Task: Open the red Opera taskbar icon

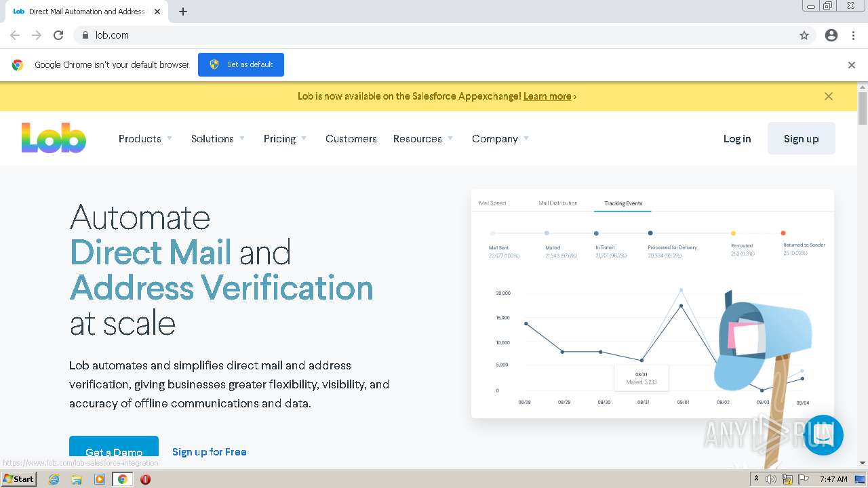Action: (145, 479)
